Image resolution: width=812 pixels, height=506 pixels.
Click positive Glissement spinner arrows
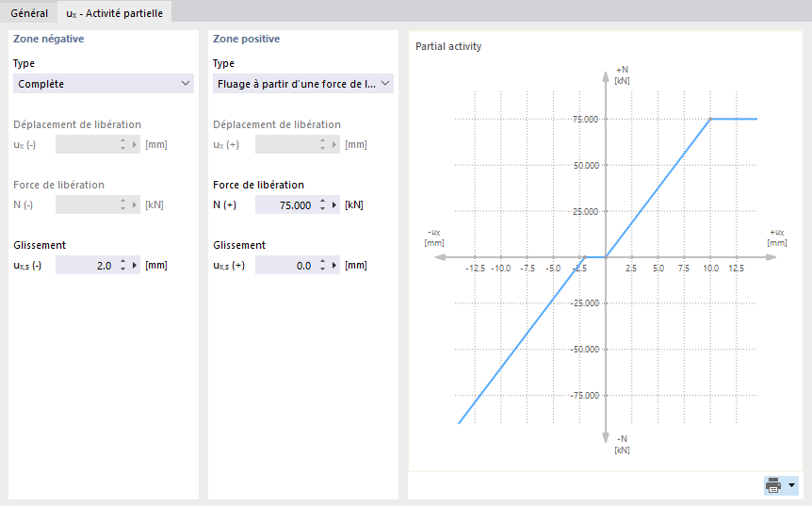coord(322,266)
